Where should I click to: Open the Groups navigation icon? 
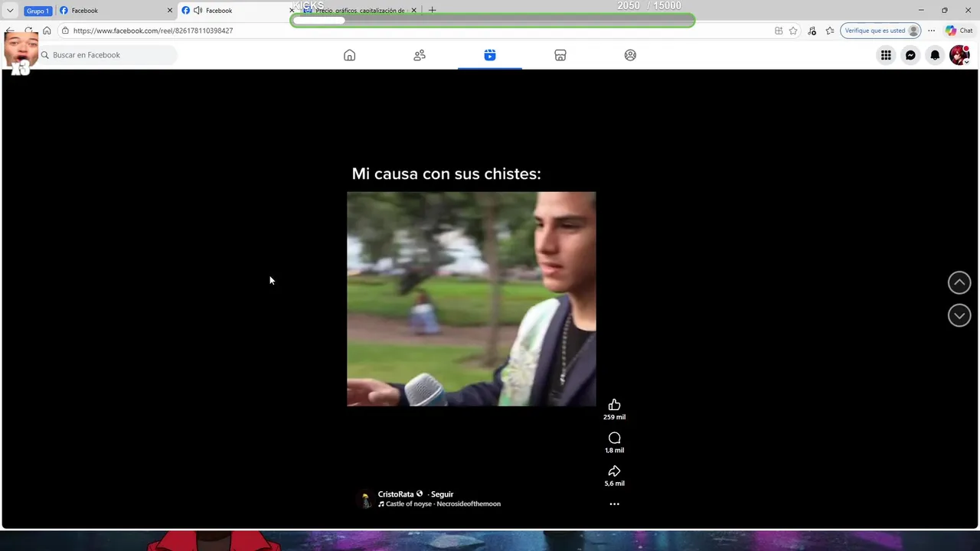(630, 55)
